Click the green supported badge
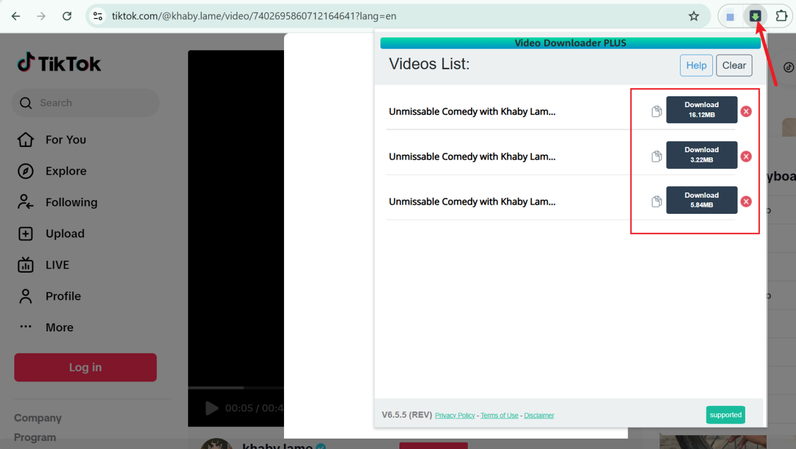 725,415
